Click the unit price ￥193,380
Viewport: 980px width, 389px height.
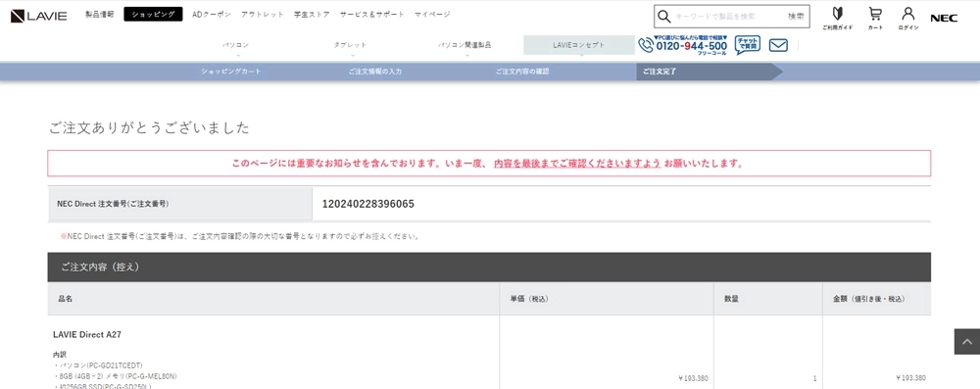coord(693,378)
